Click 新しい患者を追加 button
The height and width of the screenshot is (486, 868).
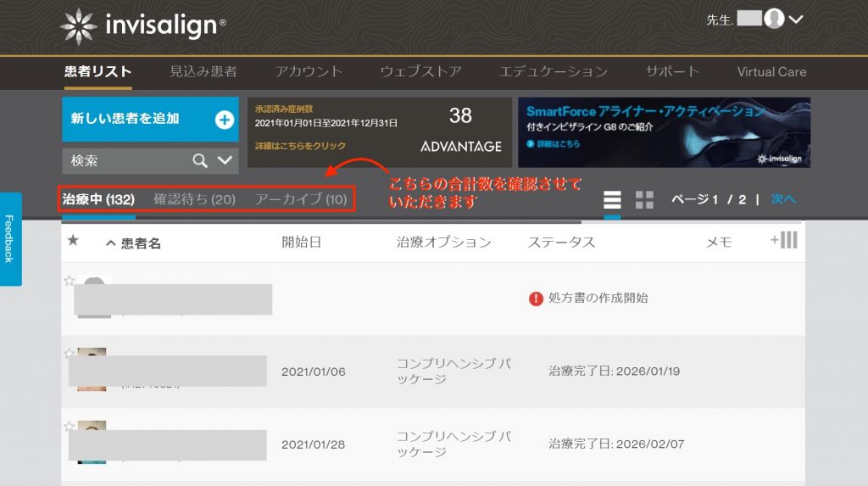click(x=125, y=119)
